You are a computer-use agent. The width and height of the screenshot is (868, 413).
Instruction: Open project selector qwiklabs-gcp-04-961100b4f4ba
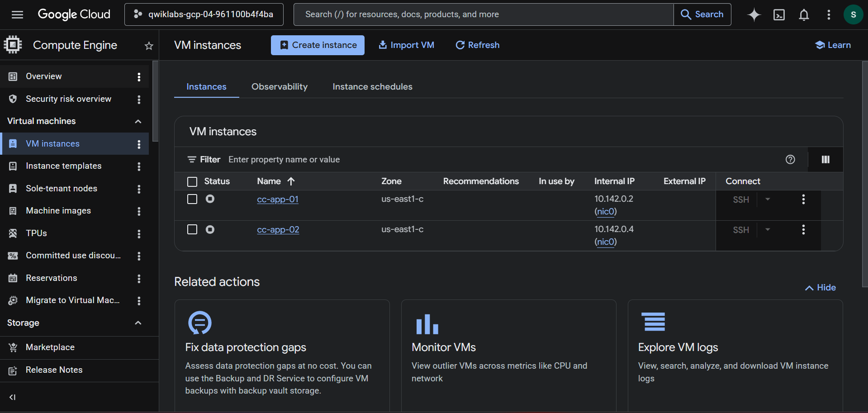click(204, 14)
